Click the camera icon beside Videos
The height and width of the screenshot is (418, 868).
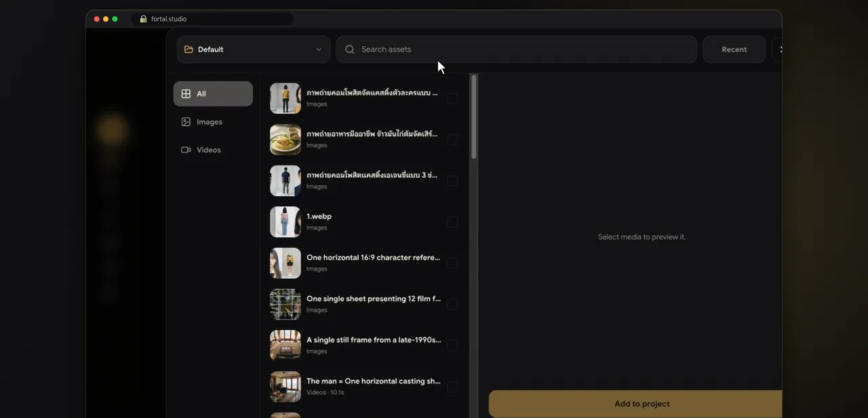click(186, 150)
